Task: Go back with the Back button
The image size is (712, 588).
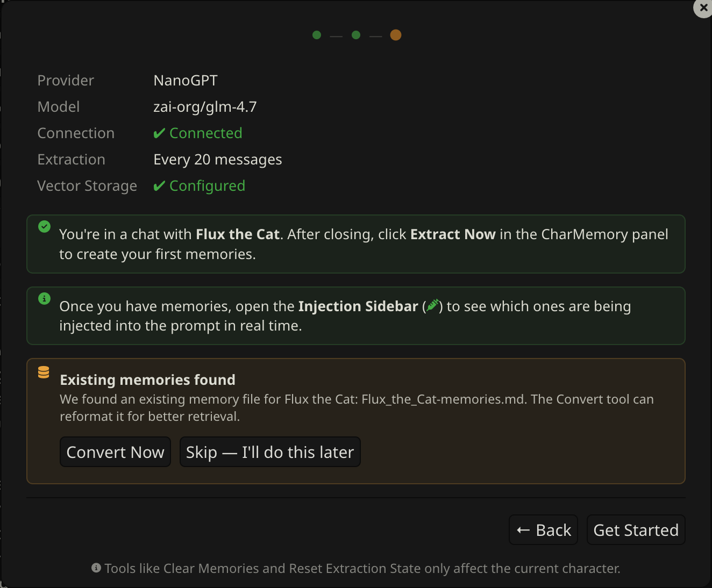Action: 543,530
